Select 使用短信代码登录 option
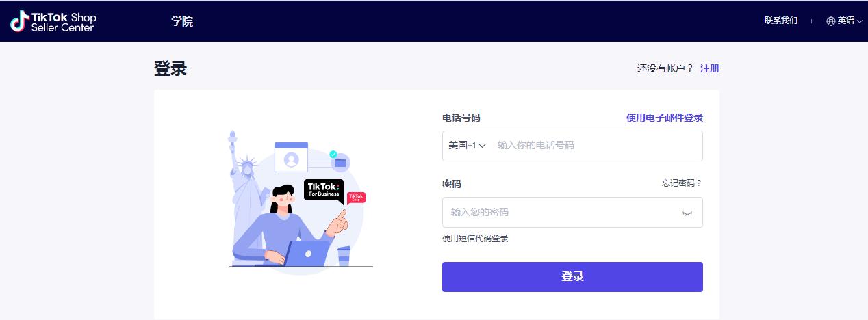Viewport: 868px width, 320px height. pyautogui.click(x=475, y=239)
